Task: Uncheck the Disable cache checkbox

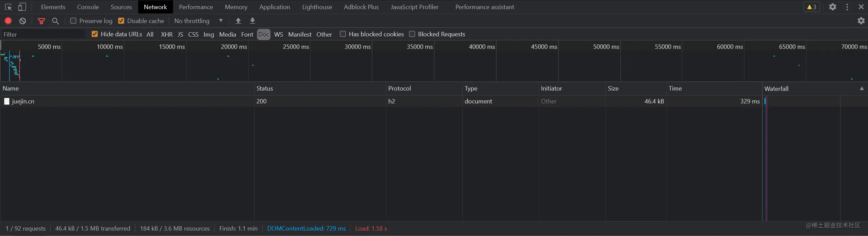Action: pyautogui.click(x=121, y=21)
